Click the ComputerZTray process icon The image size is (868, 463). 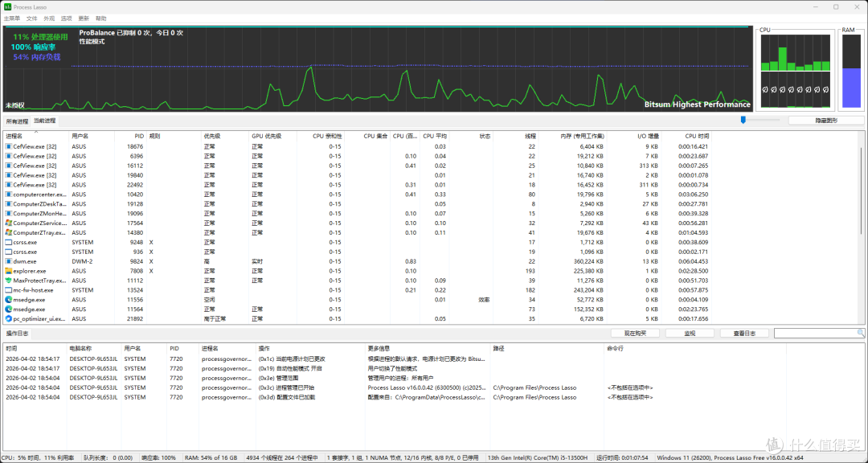click(x=8, y=232)
